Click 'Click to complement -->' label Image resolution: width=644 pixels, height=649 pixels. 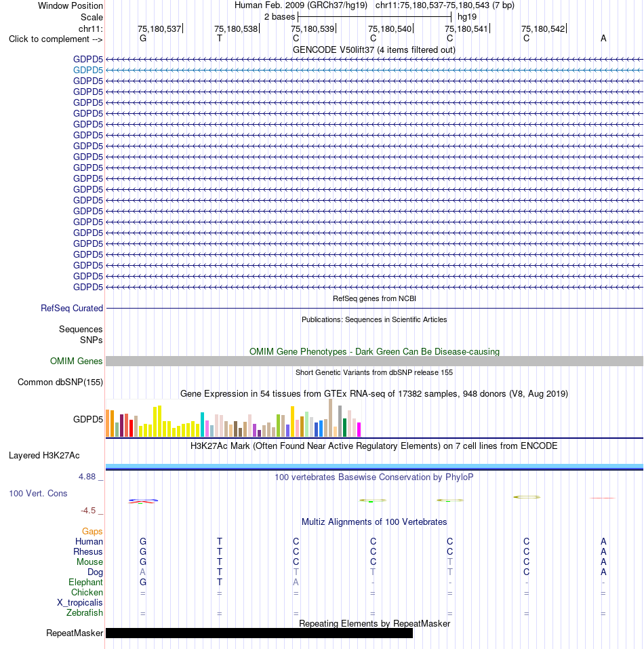56,39
